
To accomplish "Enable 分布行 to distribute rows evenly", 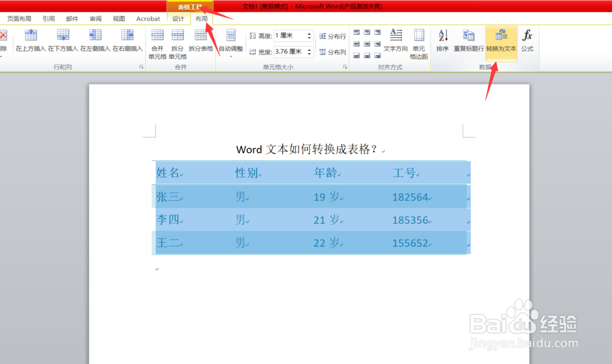I will (x=333, y=35).
